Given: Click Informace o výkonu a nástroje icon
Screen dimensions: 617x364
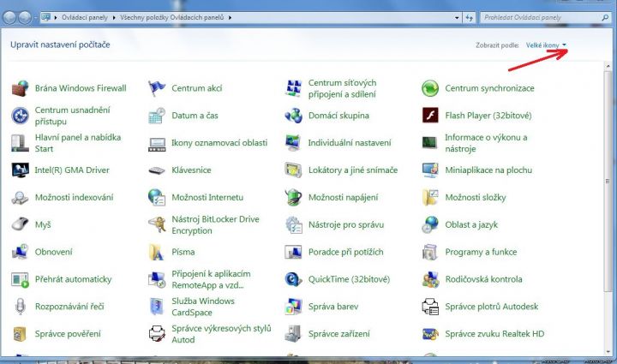Looking at the screenshot, I should click(x=430, y=143).
